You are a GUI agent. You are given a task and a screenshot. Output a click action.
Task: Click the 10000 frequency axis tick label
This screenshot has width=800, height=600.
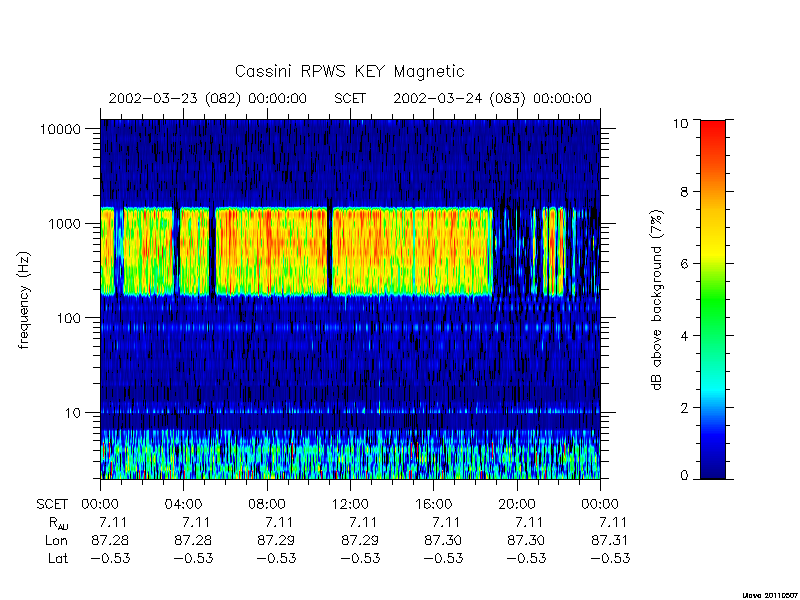tap(60, 129)
